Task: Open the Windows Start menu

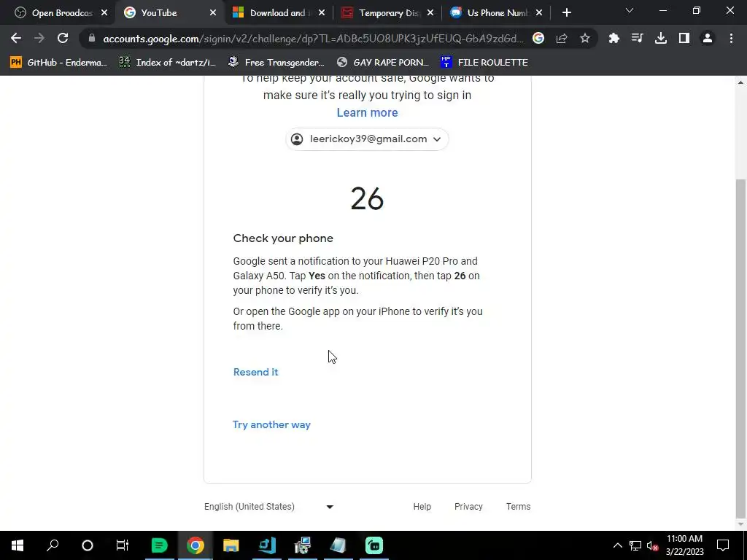Action: pos(18,545)
